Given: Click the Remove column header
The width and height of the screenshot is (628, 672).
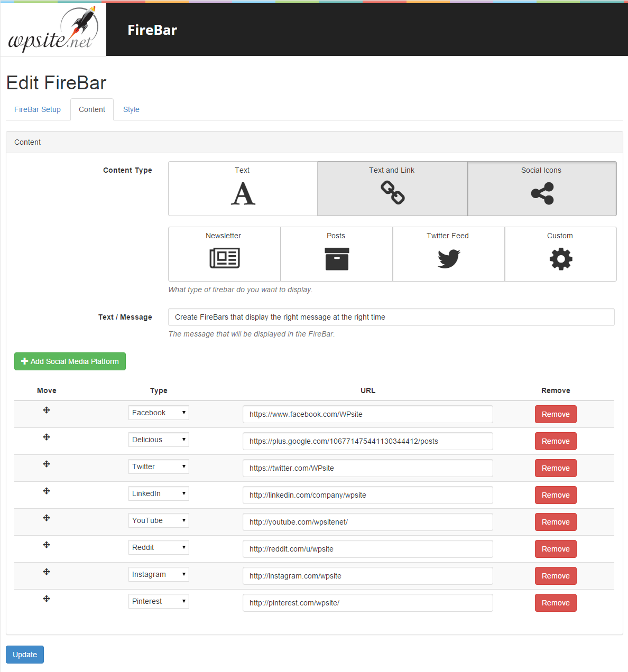Looking at the screenshot, I should (556, 390).
